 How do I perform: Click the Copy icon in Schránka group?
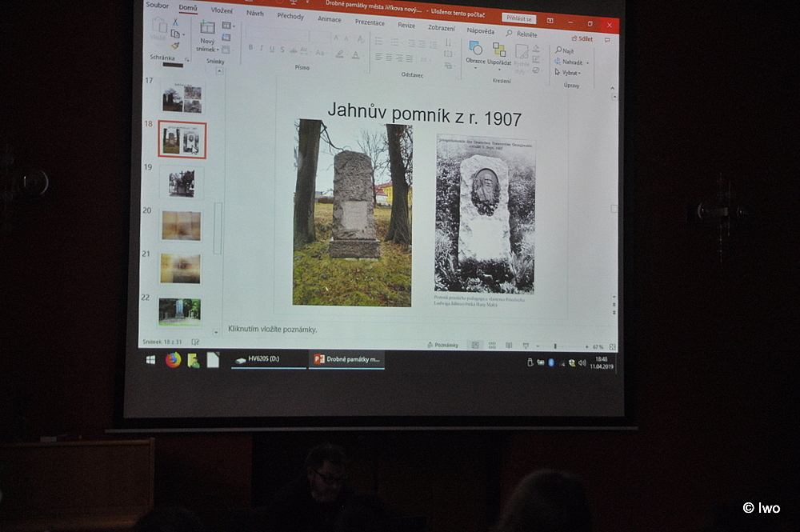[175, 34]
